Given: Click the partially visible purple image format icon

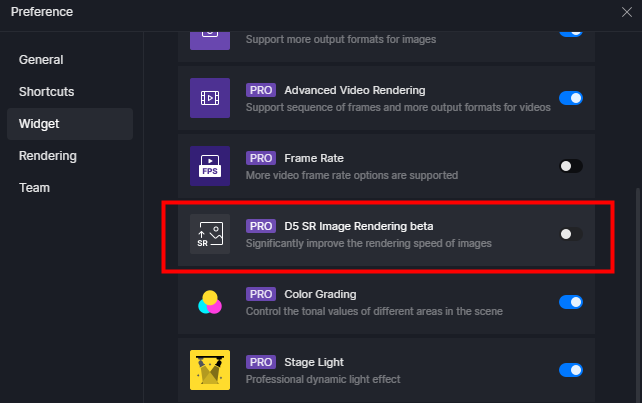Looking at the screenshot, I should click(210, 41).
